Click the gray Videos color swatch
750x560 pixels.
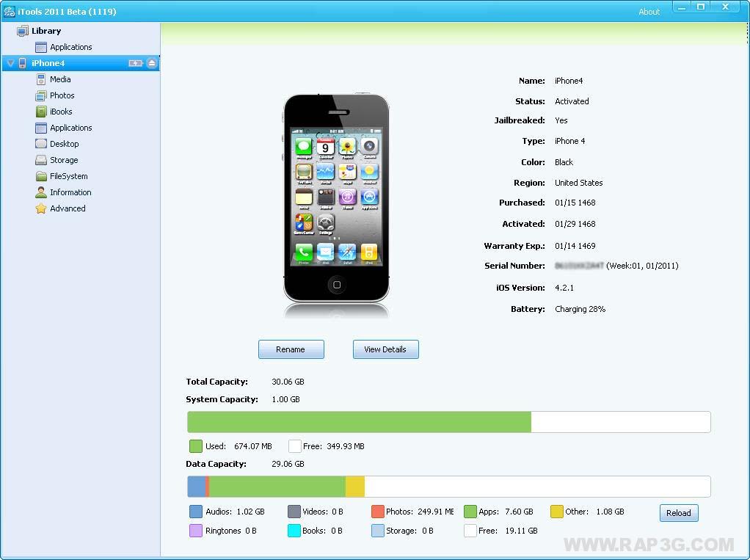tap(294, 512)
